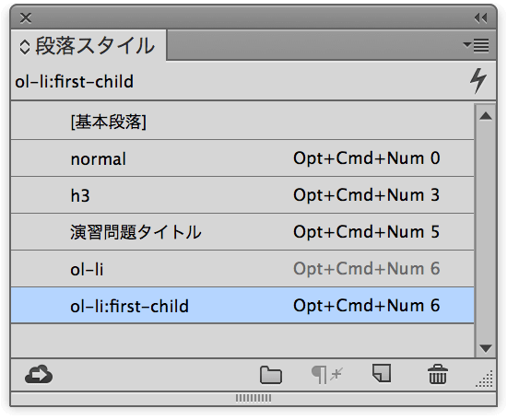Click the Quick Apply lightning bolt icon
The width and height of the screenshot is (507, 420).
click(x=478, y=81)
